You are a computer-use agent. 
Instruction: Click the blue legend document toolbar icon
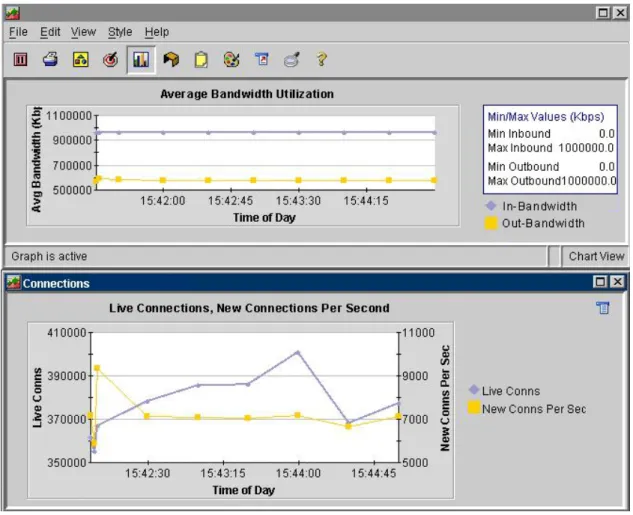pyautogui.click(x=262, y=59)
